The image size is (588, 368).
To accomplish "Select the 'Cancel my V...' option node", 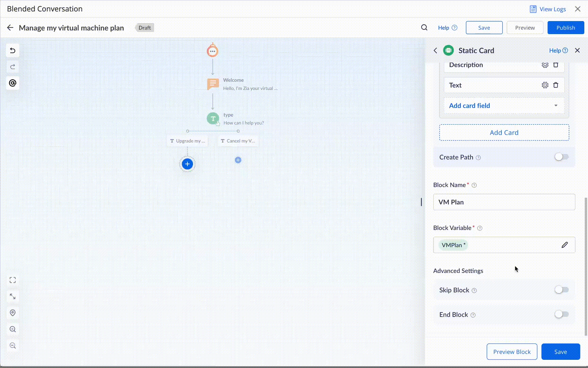I will [238, 141].
